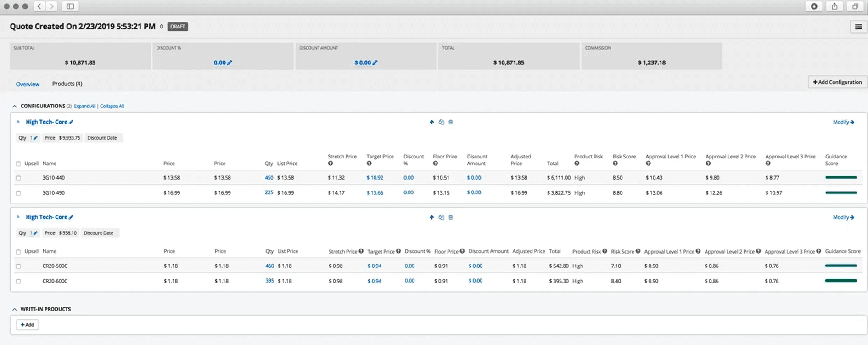Click the guidance score bar for 3G10-490

click(x=841, y=193)
